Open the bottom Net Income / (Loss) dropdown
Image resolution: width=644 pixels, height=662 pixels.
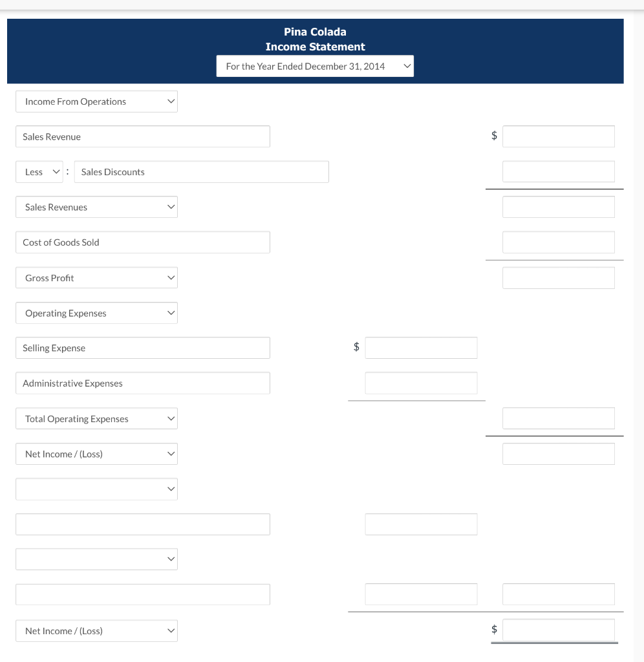point(96,630)
